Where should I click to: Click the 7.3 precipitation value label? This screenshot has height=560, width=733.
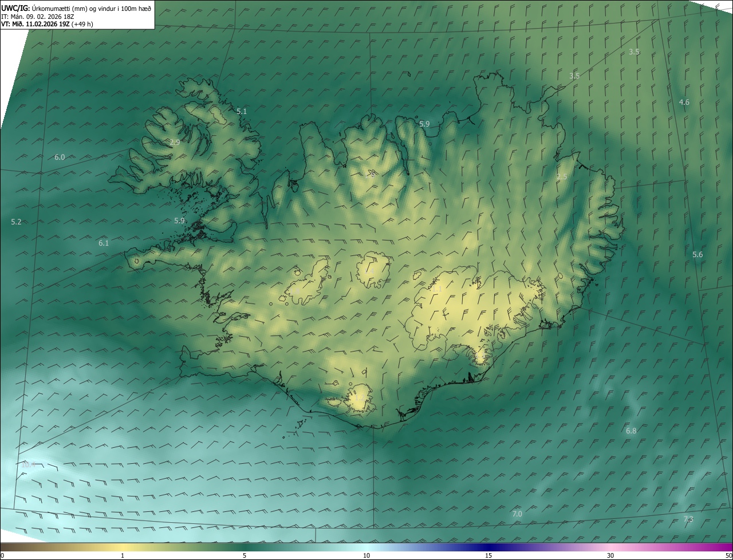[688, 519]
